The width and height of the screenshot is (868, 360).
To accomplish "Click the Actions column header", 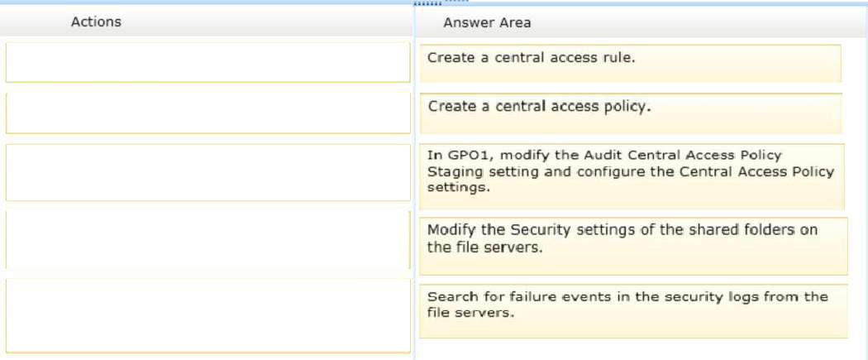I will click(96, 22).
